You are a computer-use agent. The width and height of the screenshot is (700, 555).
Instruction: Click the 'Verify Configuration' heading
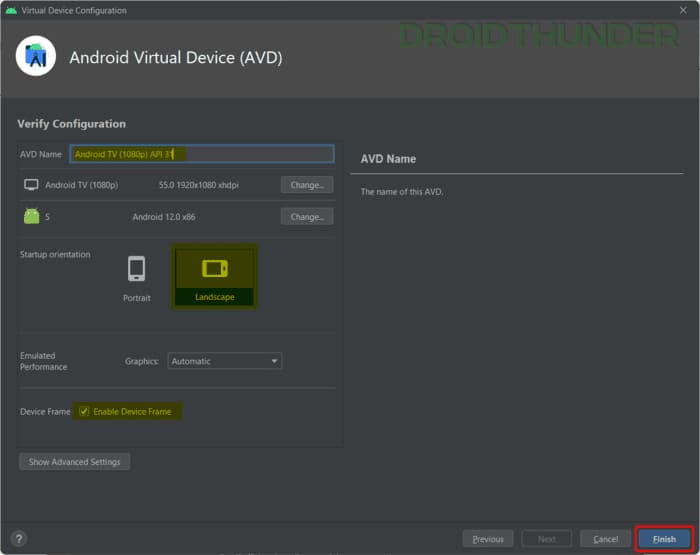point(71,124)
